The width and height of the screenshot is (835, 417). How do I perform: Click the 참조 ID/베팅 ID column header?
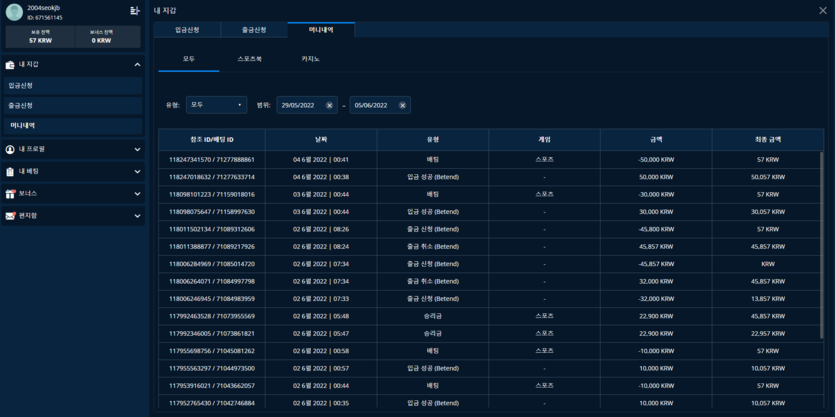point(211,140)
